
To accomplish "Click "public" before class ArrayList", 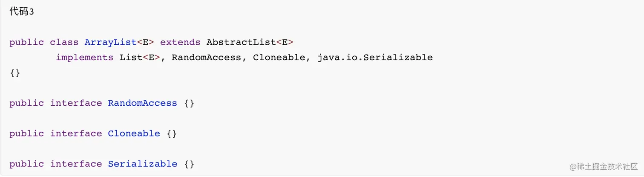I will pyautogui.click(x=26, y=42).
